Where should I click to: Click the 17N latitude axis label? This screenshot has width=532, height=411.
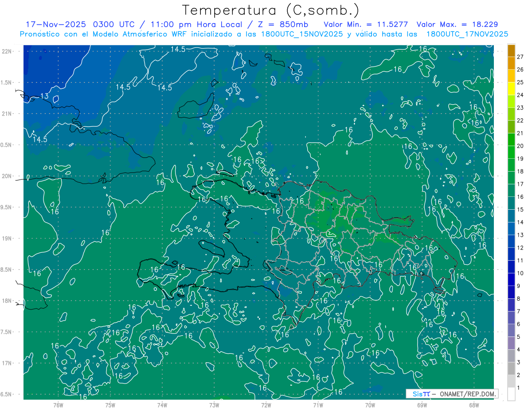7,363
